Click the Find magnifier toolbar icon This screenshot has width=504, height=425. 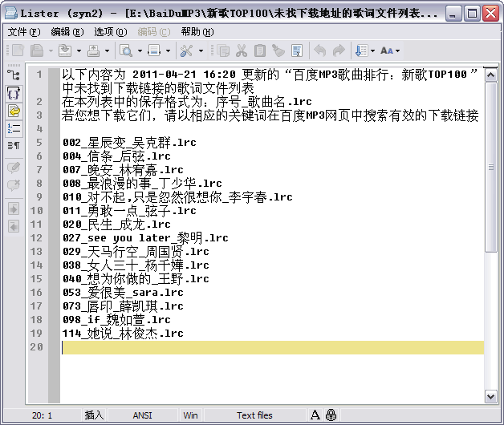point(126,51)
